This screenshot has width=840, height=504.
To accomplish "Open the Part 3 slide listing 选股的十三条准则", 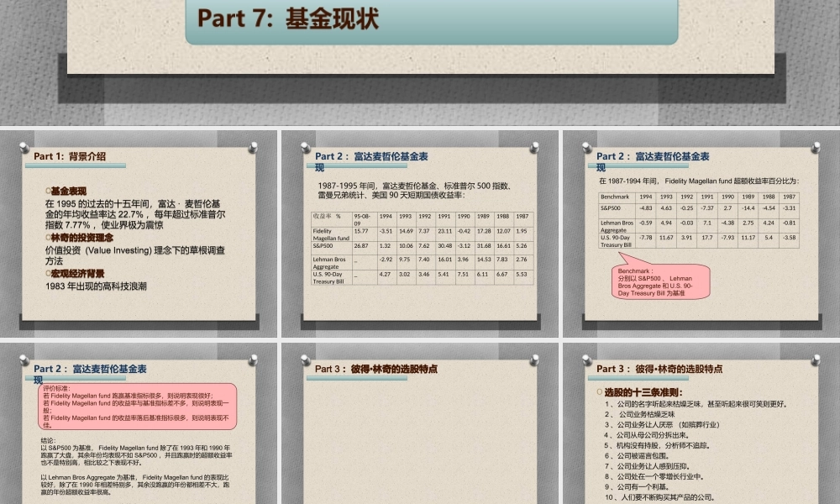I will click(701, 423).
